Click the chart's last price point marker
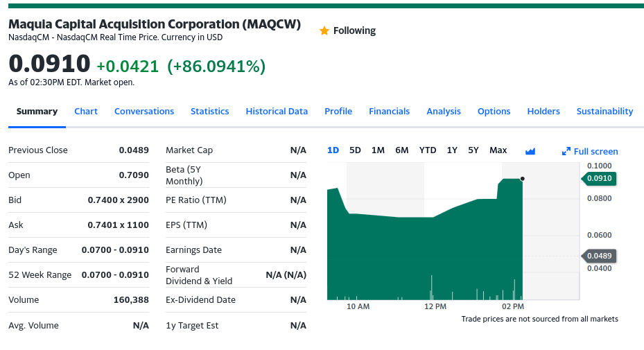The width and height of the screenshot is (644, 350). tap(522, 179)
